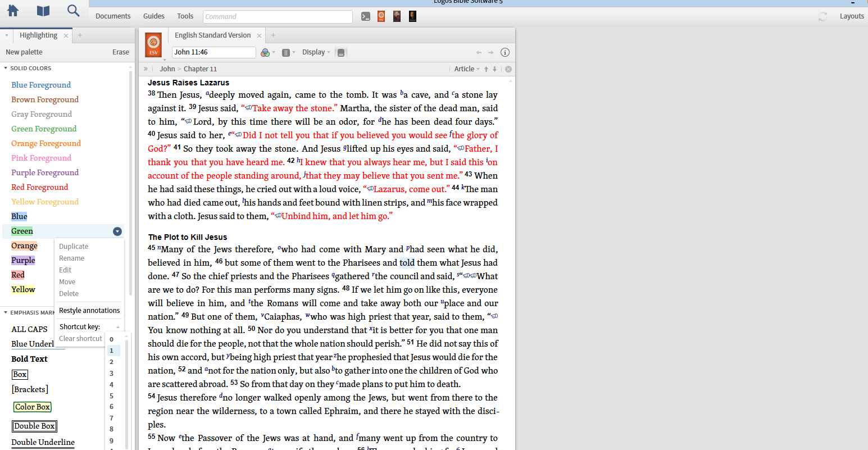Click the sync refresh icon

coord(823,16)
